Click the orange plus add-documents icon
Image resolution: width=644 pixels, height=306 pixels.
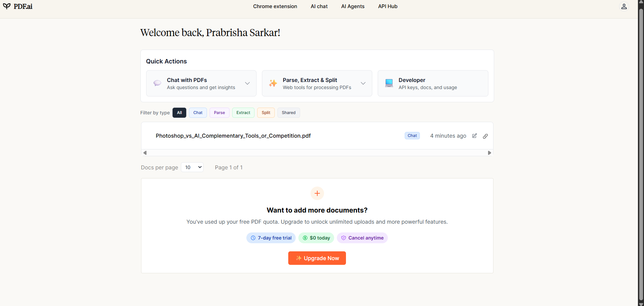click(x=317, y=193)
